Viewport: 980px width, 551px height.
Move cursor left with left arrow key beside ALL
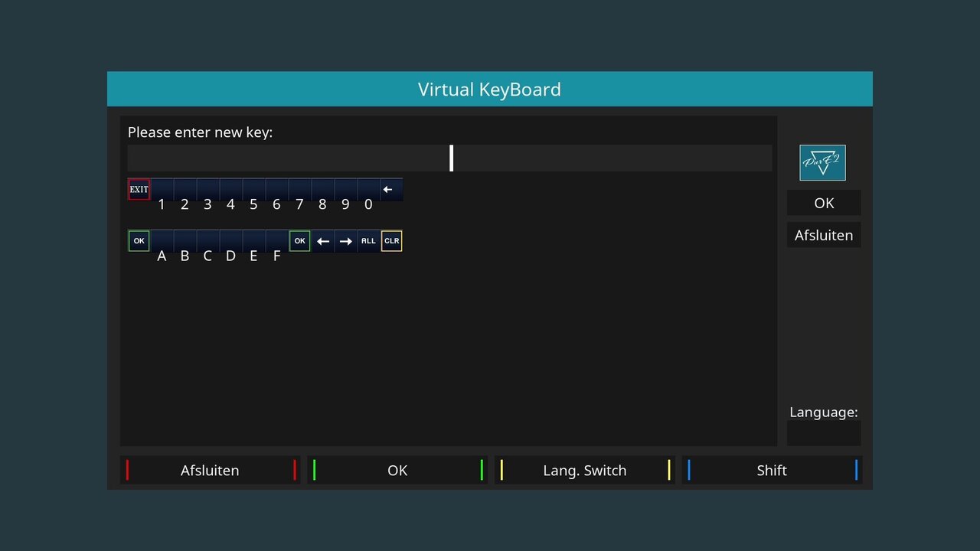coord(323,241)
